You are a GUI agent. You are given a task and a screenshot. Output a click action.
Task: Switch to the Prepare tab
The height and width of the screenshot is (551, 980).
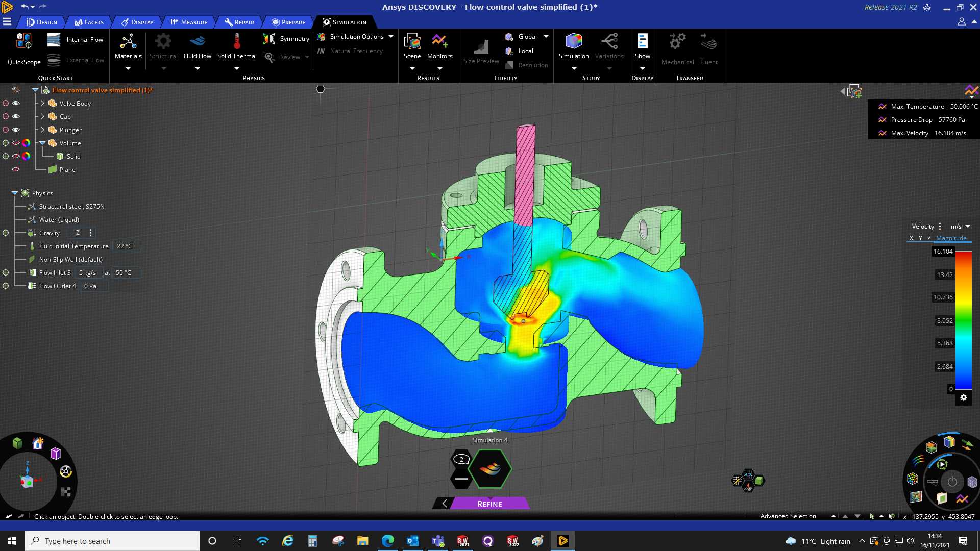[288, 22]
